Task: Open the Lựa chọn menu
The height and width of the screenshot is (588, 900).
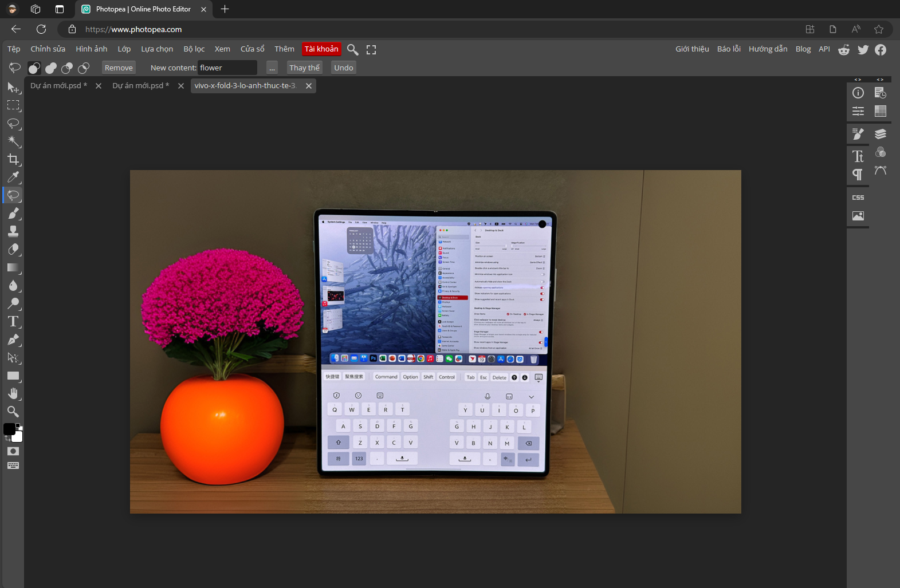Action: pyautogui.click(x=157, y=49)
